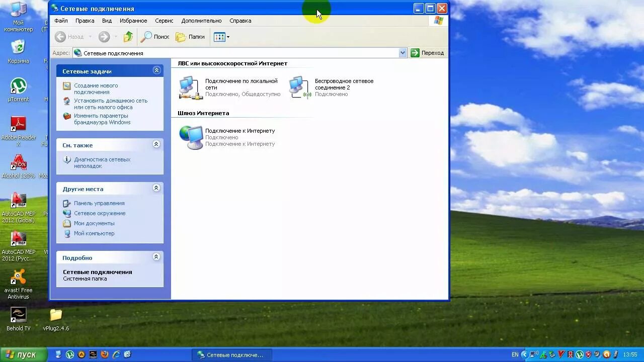Open the Views dropdown in toolbar
The image size is (644, 362).
coord(221,37)
